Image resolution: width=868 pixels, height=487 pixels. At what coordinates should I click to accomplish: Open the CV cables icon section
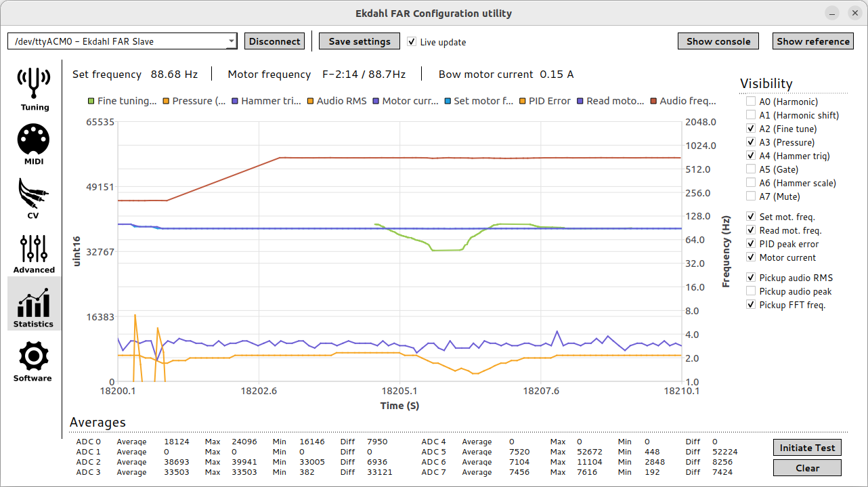[33, 195]
